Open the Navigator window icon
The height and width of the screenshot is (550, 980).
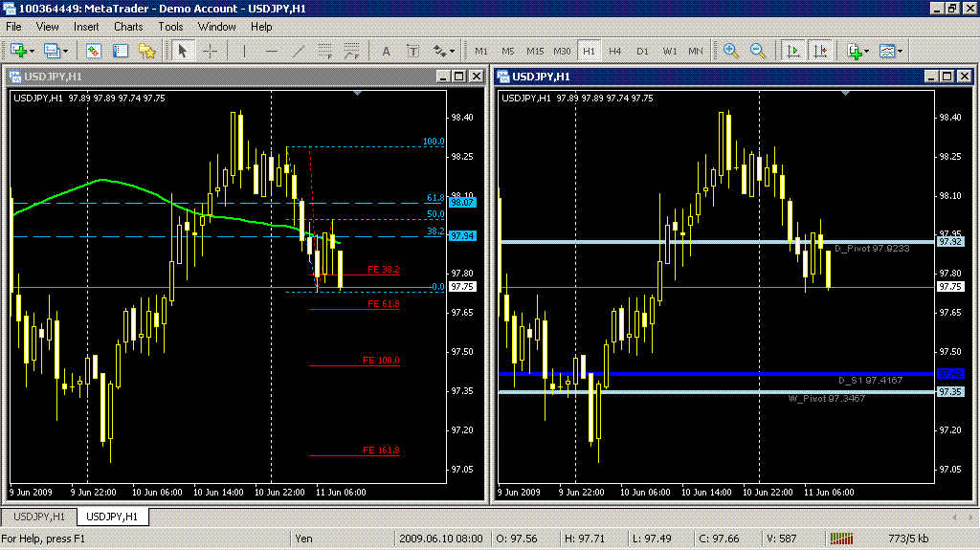click(x=146, y=51)
